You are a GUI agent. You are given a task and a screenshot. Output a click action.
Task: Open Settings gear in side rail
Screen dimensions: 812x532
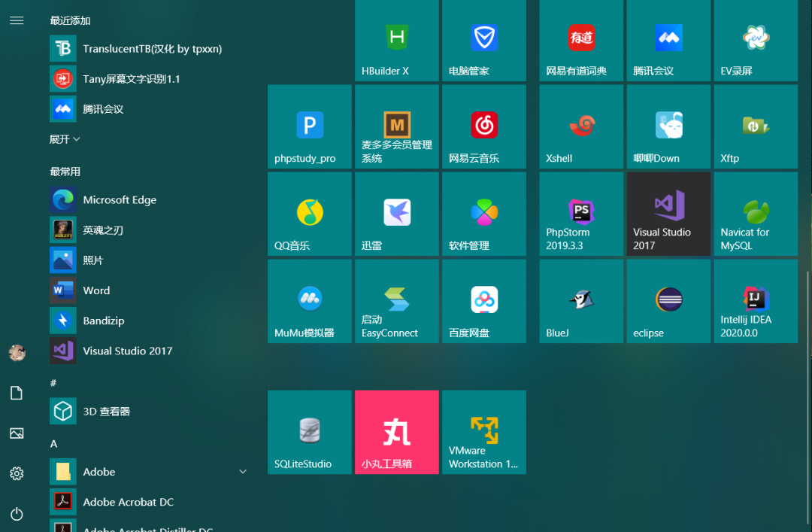(x=17, y=473)
